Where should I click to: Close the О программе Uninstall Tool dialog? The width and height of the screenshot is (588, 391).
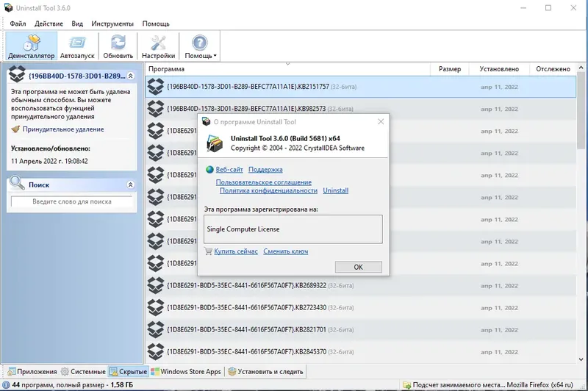[x=381, y=122]
